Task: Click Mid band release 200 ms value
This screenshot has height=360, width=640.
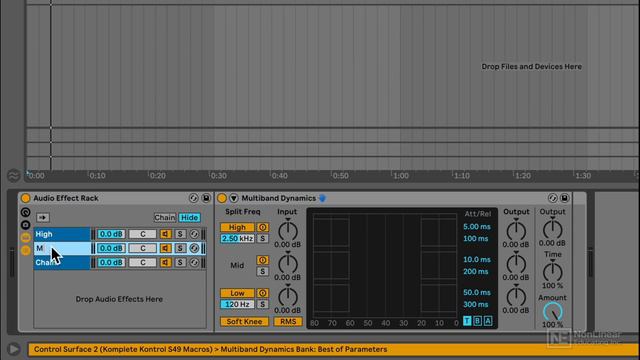Action: click(x=476, y=271)
